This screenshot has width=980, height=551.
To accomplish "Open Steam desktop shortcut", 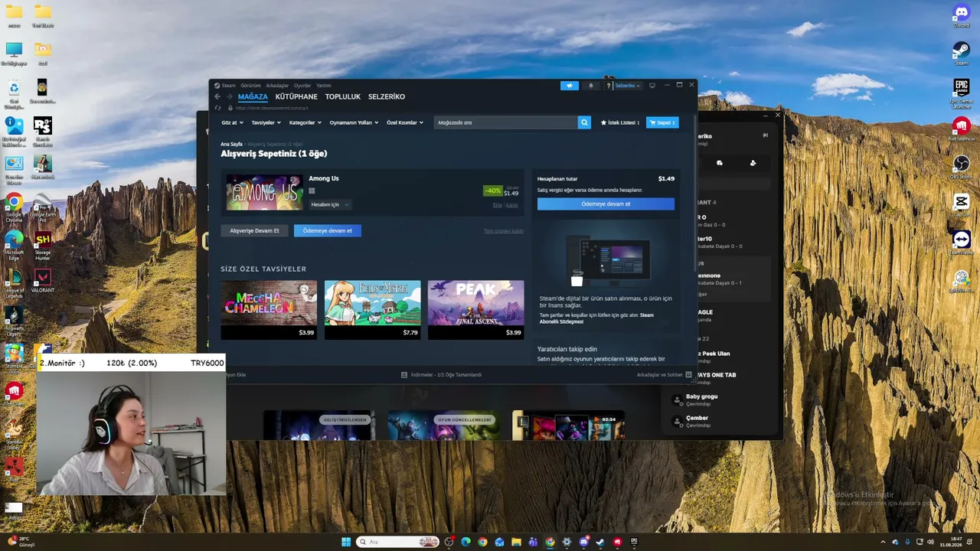I will pyautogui.click(x=961, y=53).
